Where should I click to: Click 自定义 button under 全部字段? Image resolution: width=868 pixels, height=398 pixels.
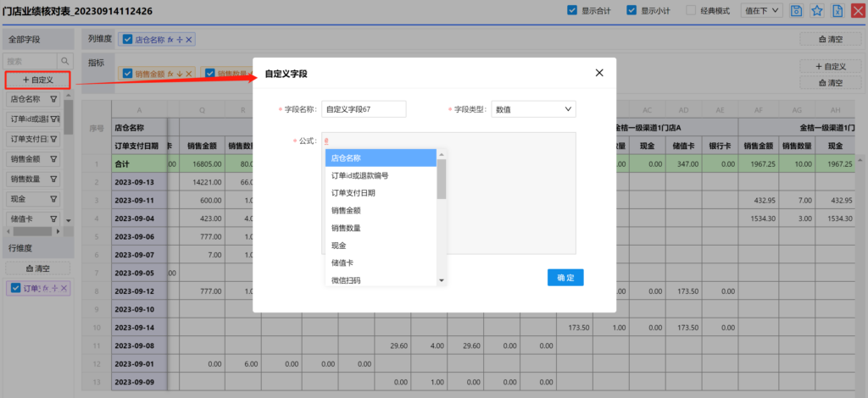point(37,80)
